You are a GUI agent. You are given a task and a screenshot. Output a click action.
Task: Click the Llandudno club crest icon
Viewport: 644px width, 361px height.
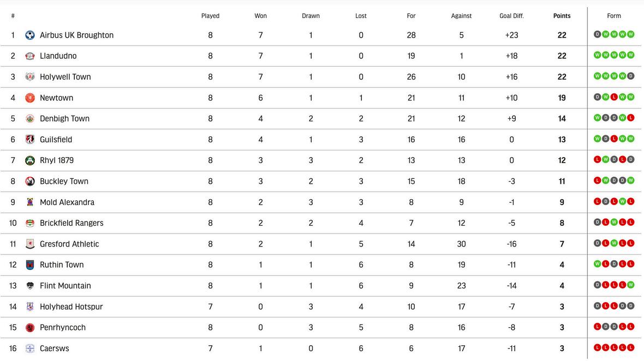pos(30,56)
